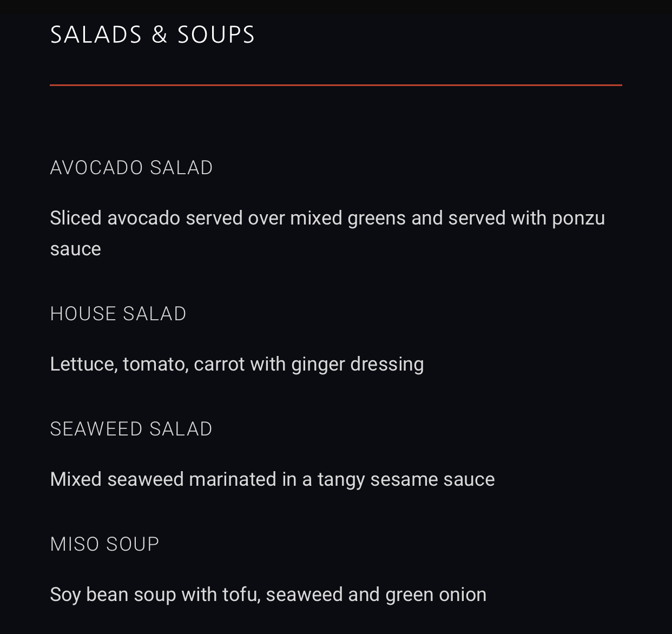This screenshot has width=672, height=634.
Task: Click "ginger dressing" in the house salad description
Action: (357, 364)
